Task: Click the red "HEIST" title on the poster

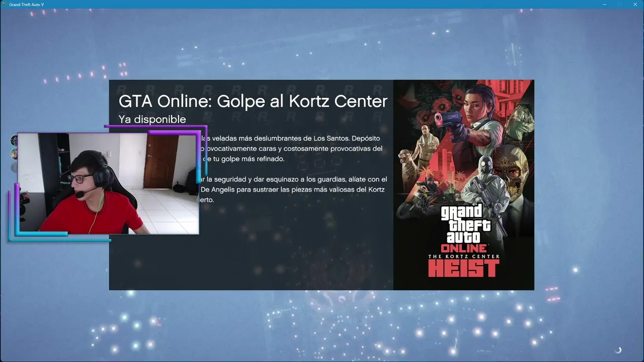Action: pos(463,269)
